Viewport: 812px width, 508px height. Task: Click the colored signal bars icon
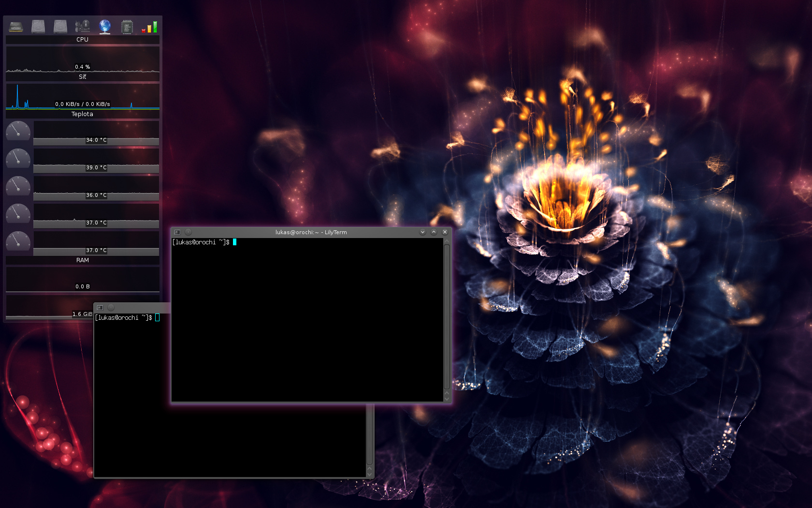149,27
